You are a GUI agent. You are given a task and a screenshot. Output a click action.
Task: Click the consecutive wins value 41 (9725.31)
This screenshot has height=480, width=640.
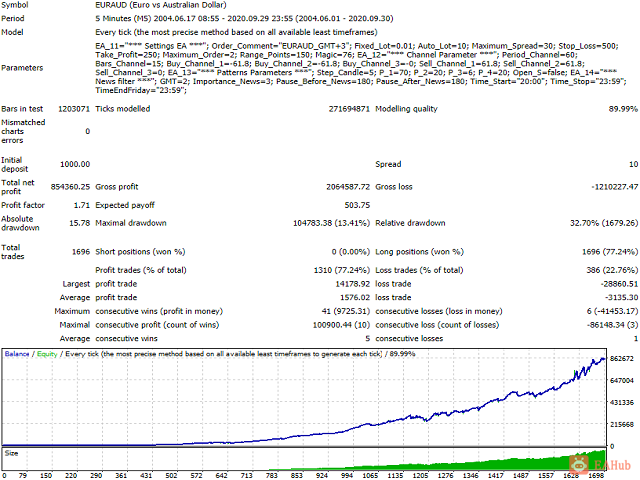[346, 311]
